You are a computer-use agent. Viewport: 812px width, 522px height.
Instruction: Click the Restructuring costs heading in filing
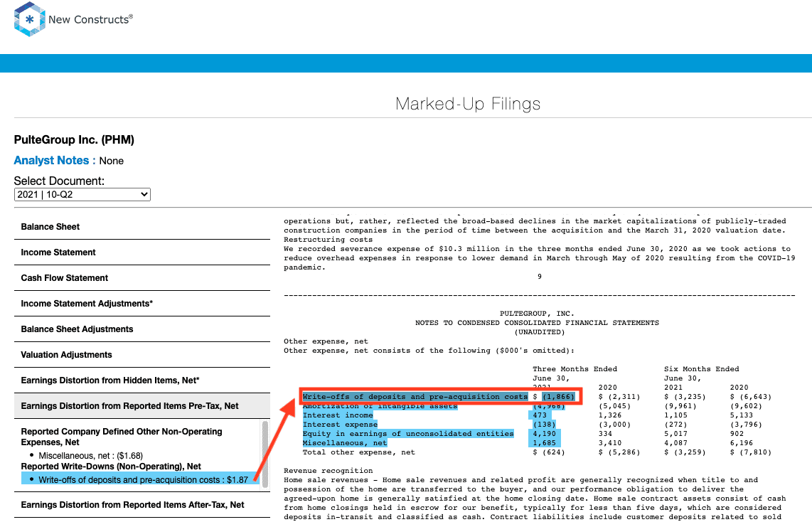click(328, 240)
